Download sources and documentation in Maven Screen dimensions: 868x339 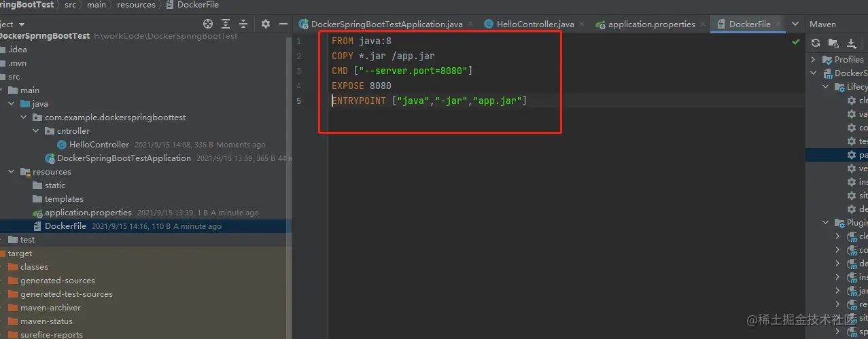tap(851, 43)
